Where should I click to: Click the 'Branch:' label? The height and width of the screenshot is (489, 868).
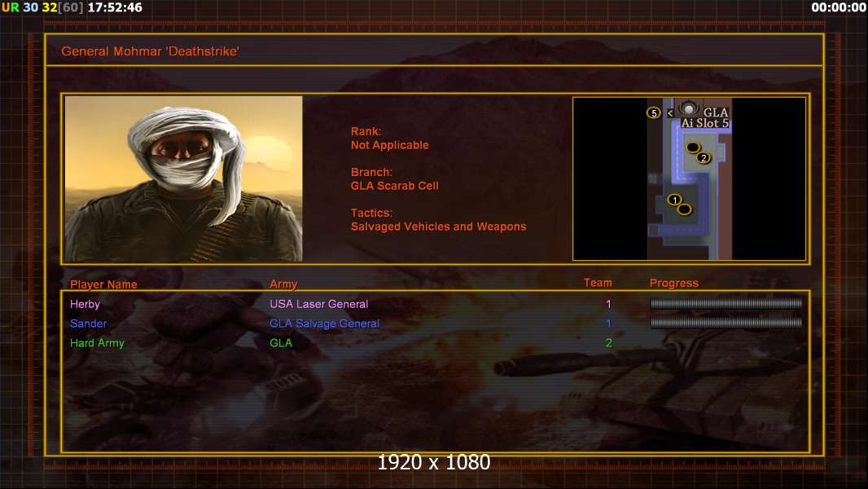pos(371,172)
